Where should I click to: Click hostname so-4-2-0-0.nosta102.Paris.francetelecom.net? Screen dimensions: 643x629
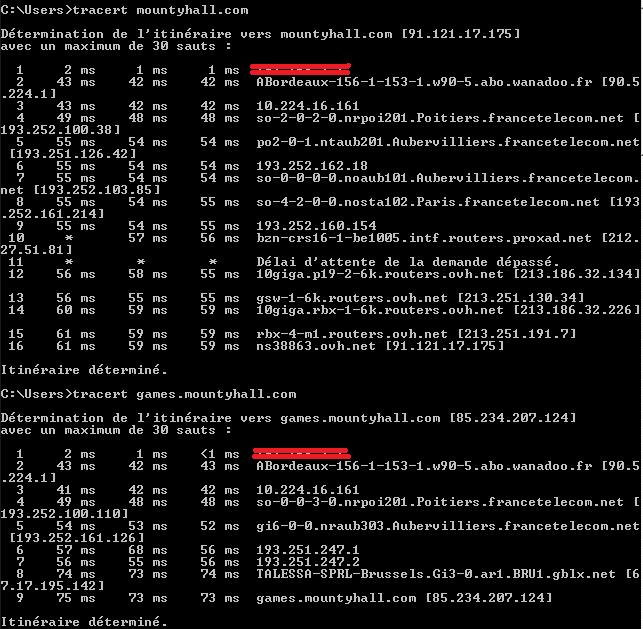(x=428, y=202)
